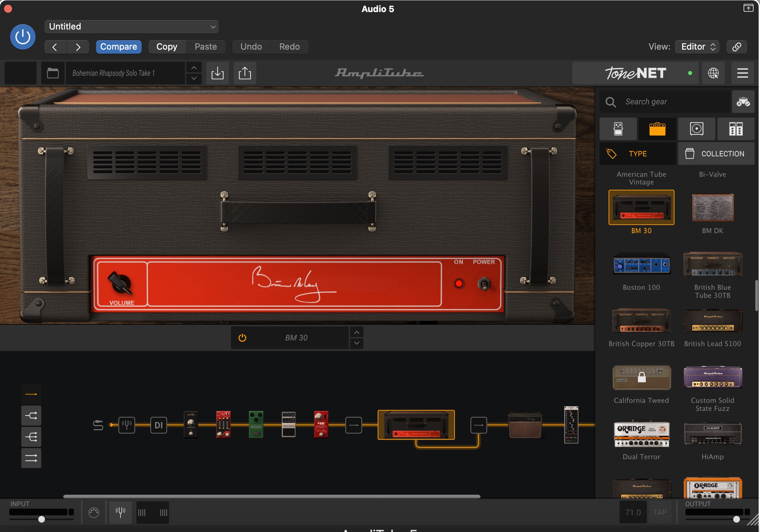Choose the dual parallel chain routing icon
The width and height of the screenshot is (760, 532).
[x=31, y=458]
